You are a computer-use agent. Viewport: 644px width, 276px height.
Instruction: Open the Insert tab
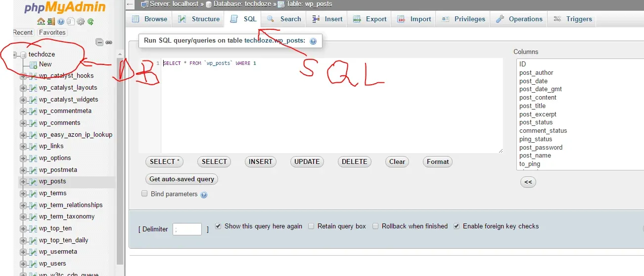click(x=327, y=19)
